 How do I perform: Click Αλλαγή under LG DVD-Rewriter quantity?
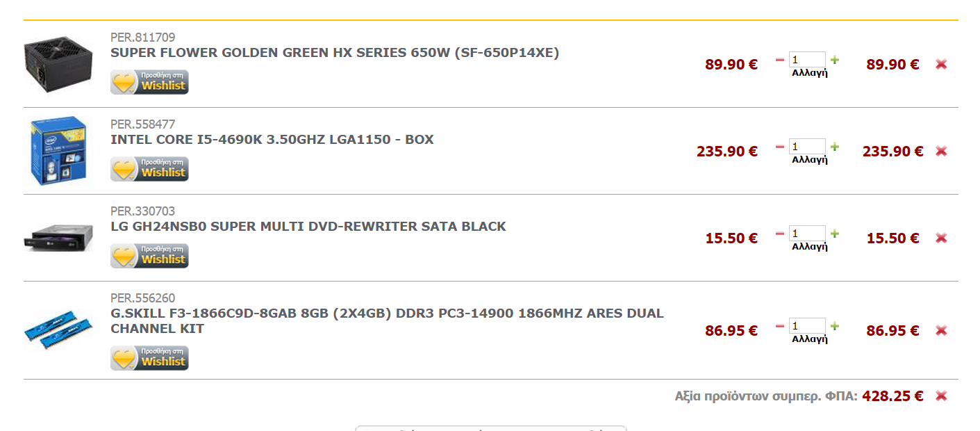pyautogui.click(x=809, y=247)
